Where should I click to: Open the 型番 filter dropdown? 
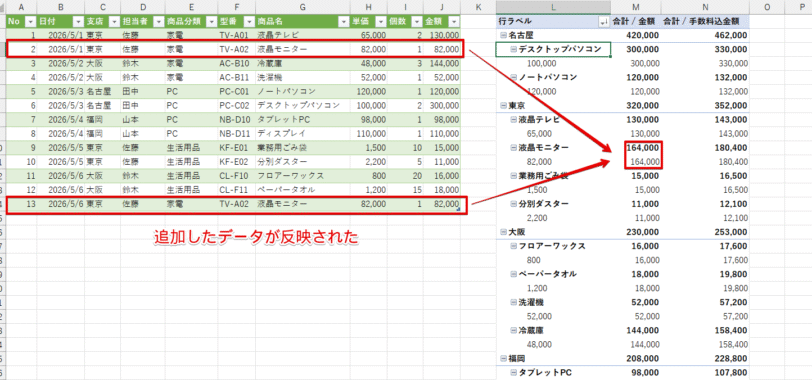pyautogui.click(x=249, y=22)
